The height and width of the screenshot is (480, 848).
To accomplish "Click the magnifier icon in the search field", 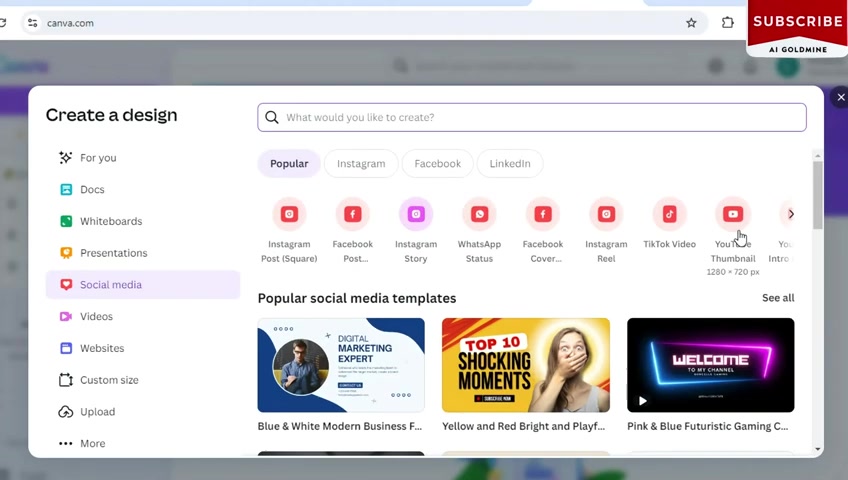I will coord(272,117).
